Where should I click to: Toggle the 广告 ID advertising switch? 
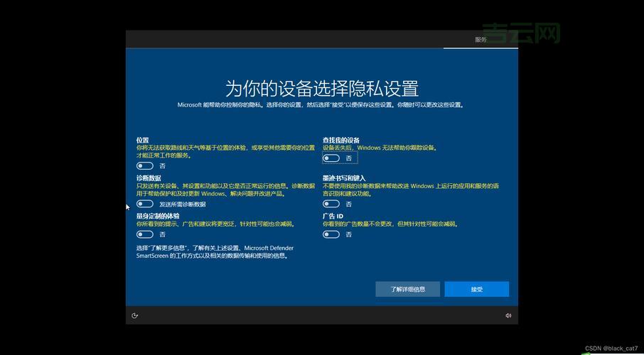click(331, 234)
